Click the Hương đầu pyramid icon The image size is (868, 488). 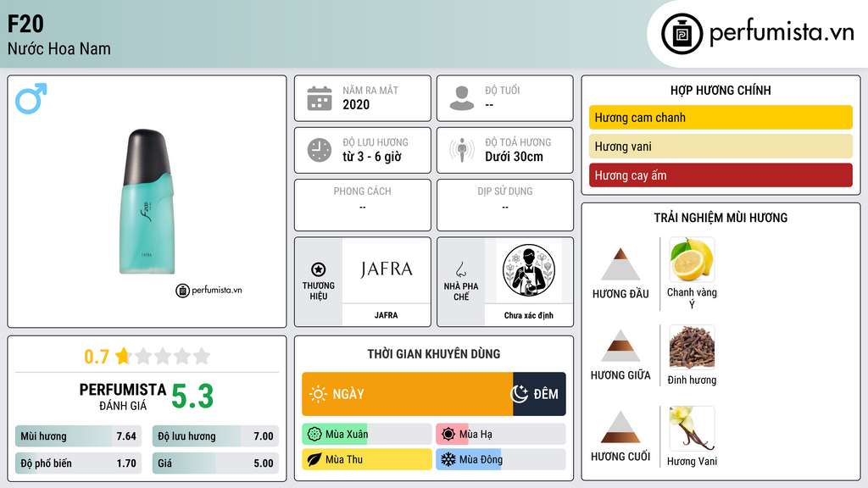(620, 264)
